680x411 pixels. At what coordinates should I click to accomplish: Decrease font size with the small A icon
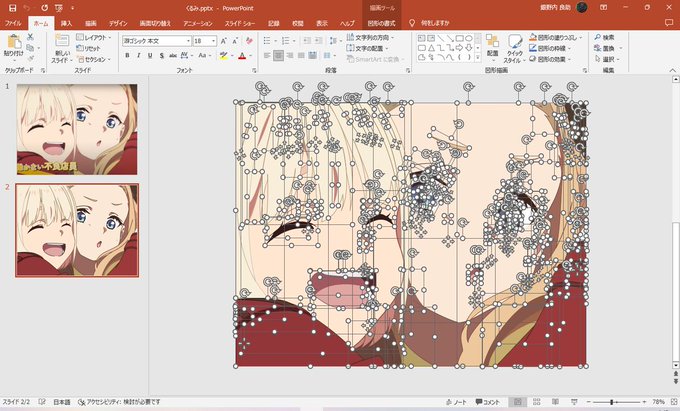(x=235, y=41)
